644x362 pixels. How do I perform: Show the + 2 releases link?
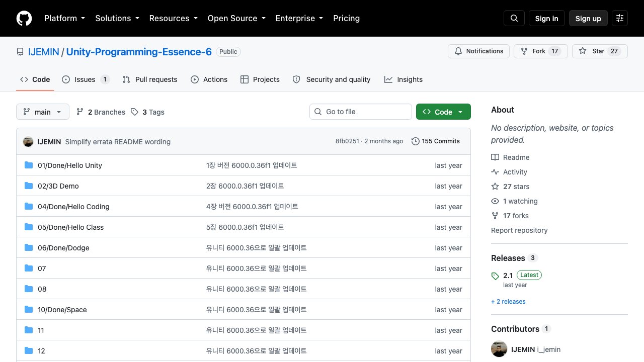click(508, 302)
